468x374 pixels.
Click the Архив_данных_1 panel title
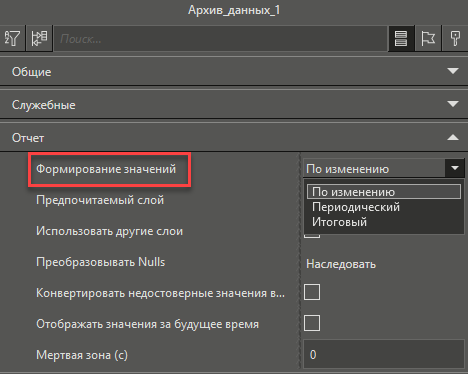pyautogui.click(x=234, y=10)
